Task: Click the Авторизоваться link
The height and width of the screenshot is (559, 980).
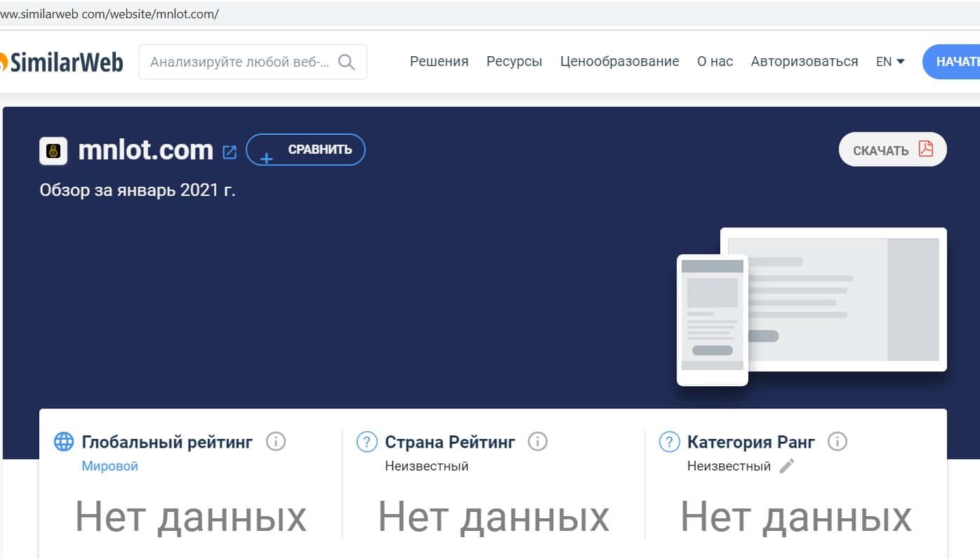Action: tap(804, 62)
